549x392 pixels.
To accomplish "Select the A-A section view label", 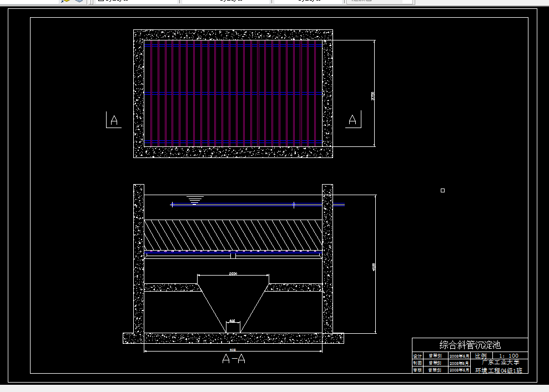I will [x=234, y=359].
